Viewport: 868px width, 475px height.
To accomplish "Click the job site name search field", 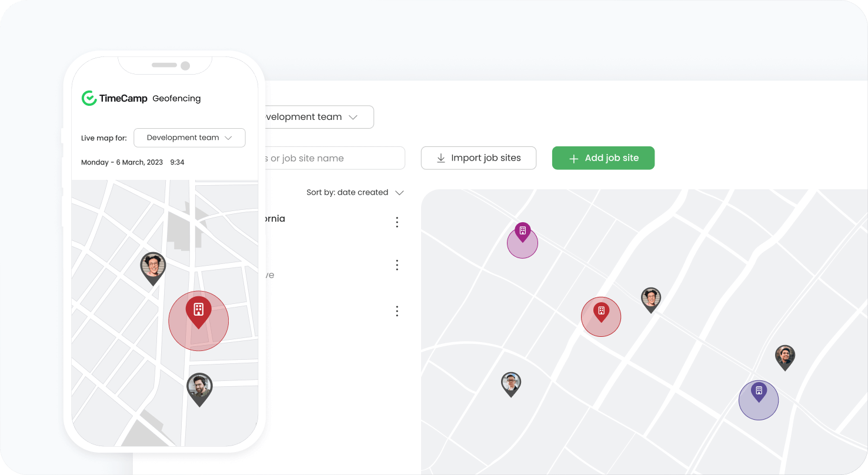I will click(x=332, y=158).
